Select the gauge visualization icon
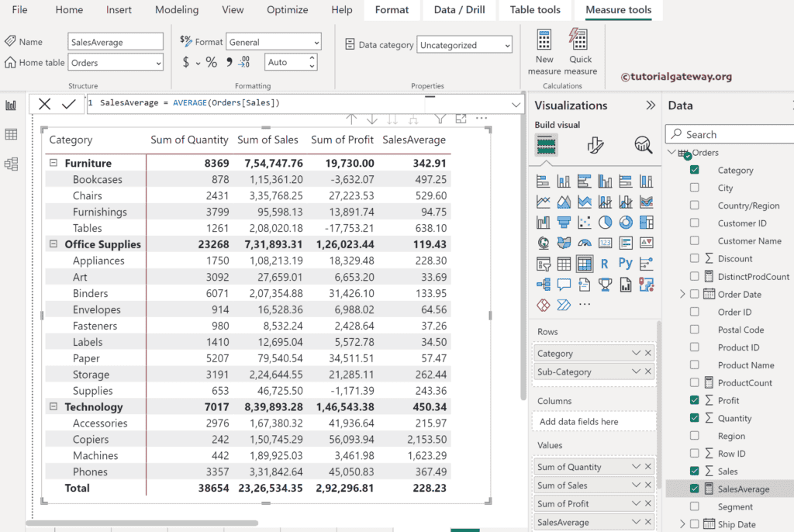This screenshot has width=794, height=532. pyautogui.click(x=584, y=243)
